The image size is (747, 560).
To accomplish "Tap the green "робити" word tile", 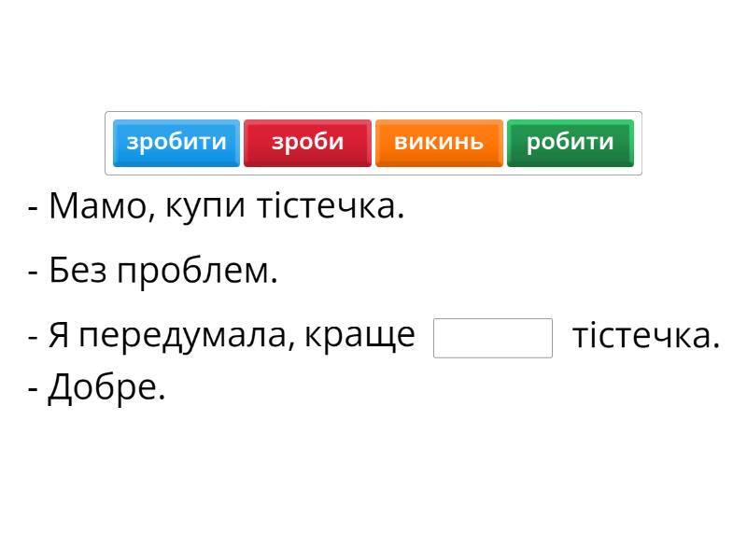I will 570,143.
